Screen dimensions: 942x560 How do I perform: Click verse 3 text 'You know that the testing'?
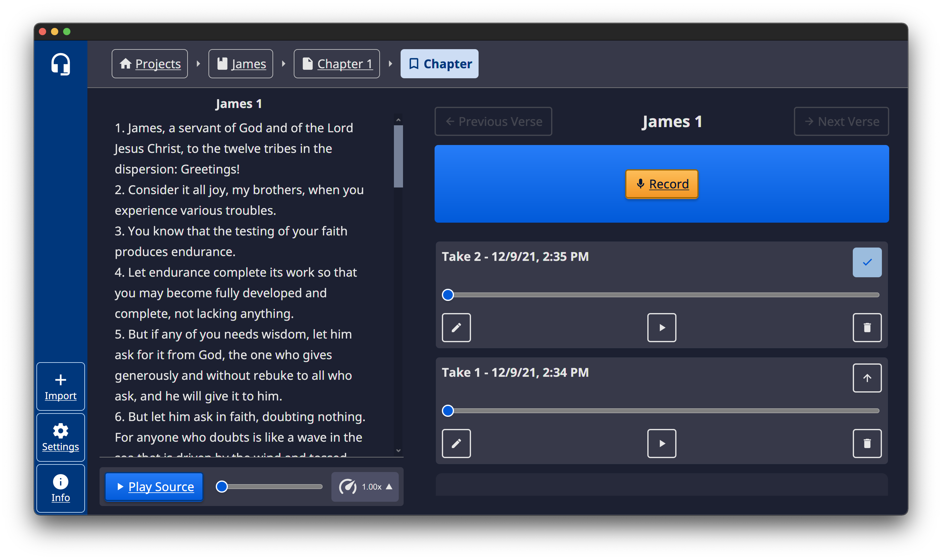(201, 231)
